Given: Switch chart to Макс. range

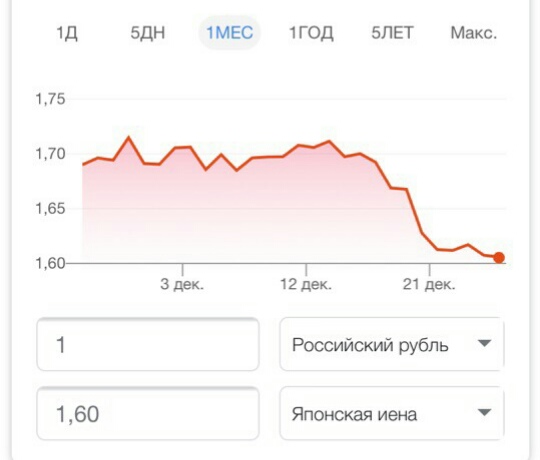Looking at the screenshot, I should tap(474, 33).
